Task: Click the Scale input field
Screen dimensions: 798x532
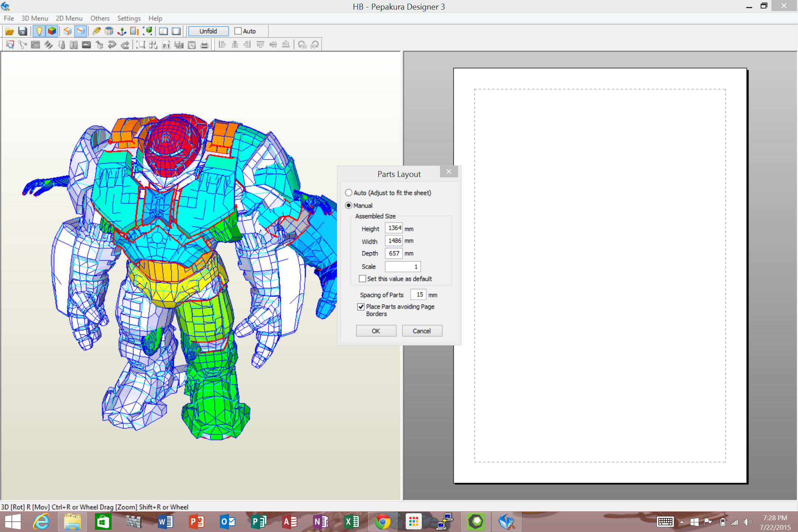Action: (x=403, y=266)
